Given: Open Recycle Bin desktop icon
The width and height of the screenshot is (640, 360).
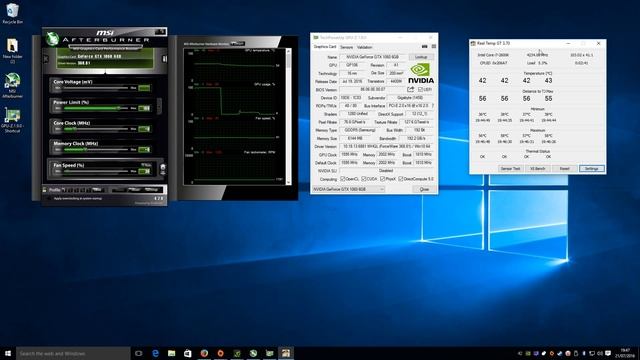Looking at the screenshot, I should click(x=12, y=12).
